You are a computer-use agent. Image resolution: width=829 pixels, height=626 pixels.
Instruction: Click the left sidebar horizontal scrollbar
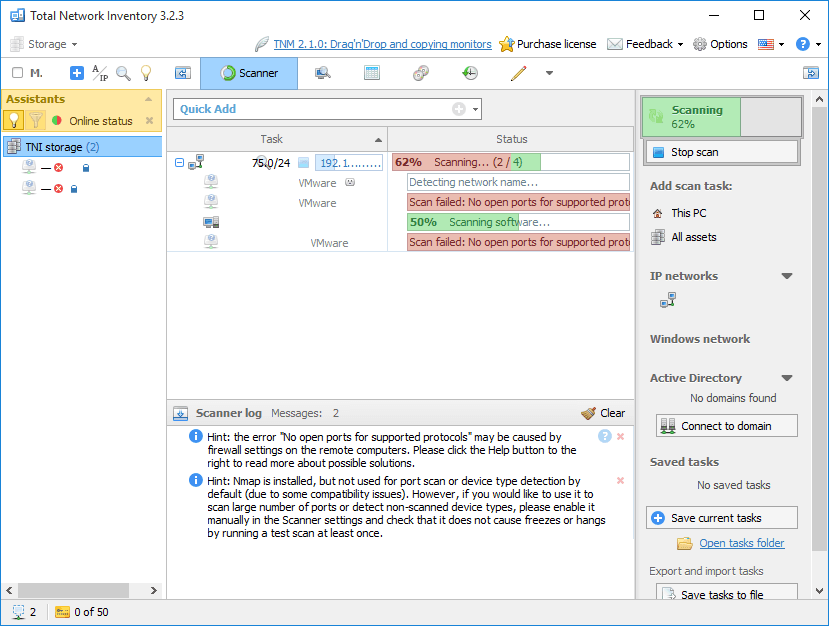coord(73,590)
